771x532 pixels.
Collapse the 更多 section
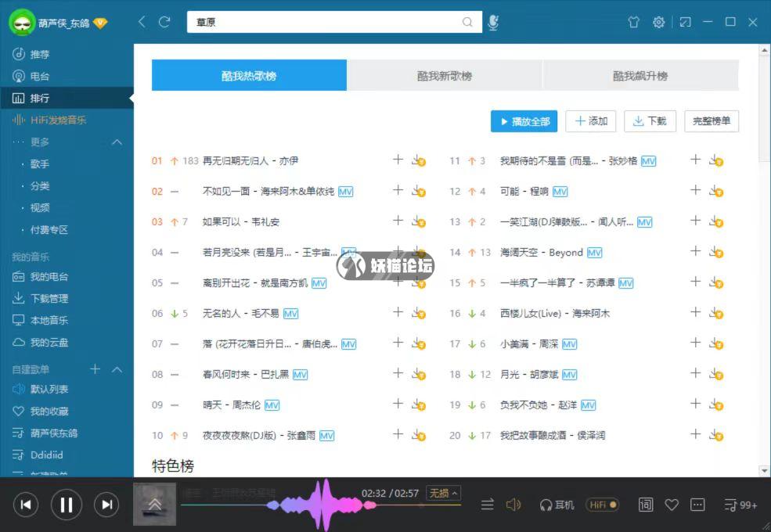coord(117,142)
